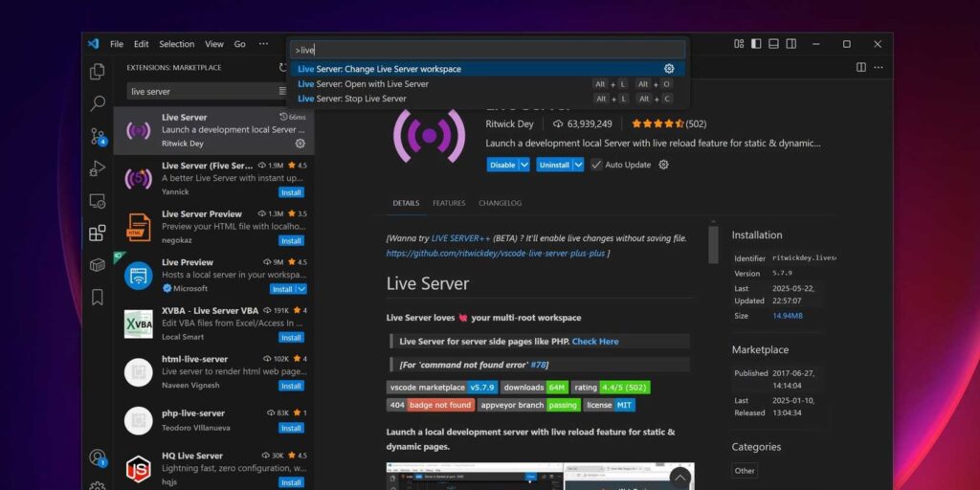Click gear icon on Live Server list item
Image resolution: width=980 pixels, height=490 pixels.
pos(300,144)
